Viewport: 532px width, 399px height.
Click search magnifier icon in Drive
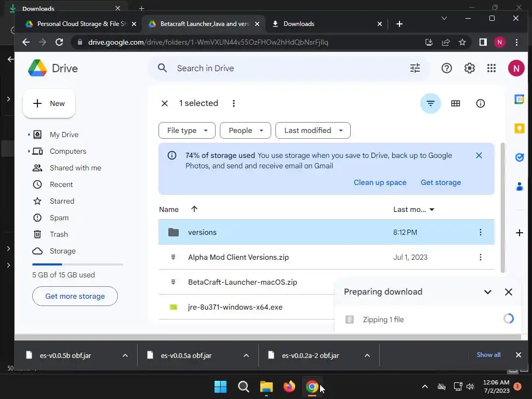(162, 68)
